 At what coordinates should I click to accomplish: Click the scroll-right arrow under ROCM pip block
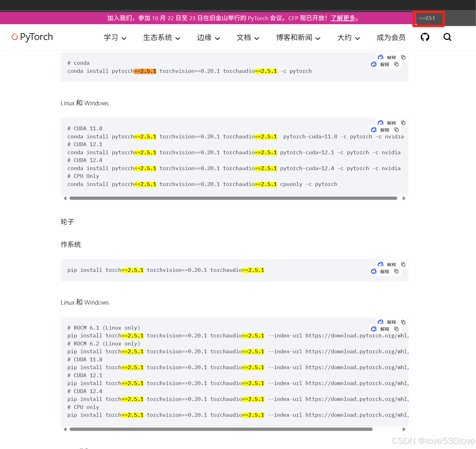[x=404, y=429]
